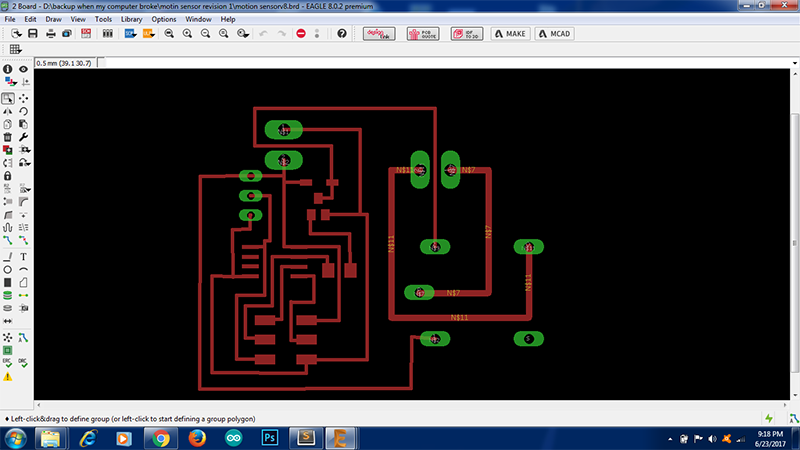Open the library manager books icon
The height and width of the screenshot is (450, 800).
pos(108,34)
